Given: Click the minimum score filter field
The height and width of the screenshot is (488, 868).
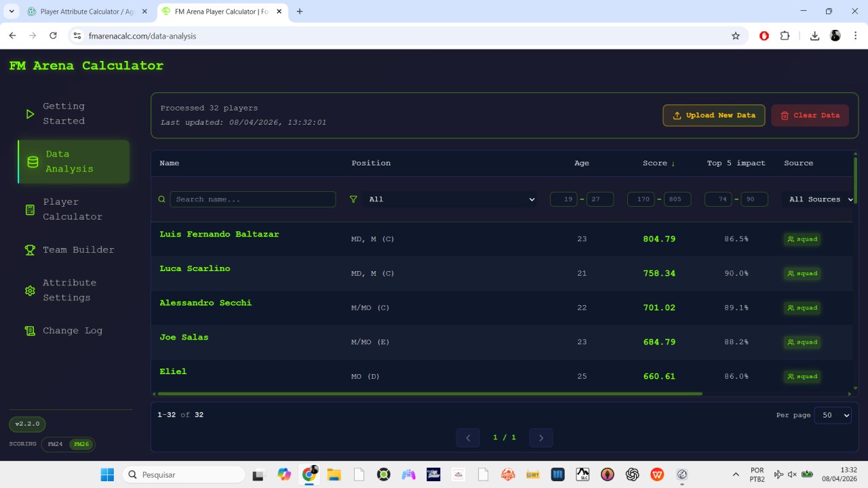Looking at the screenshot, I should tap(641, 199).
